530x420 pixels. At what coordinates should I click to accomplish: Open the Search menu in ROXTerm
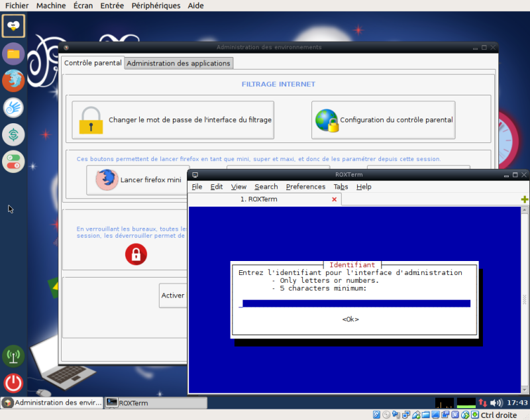pyautogui.click(x=266, y=187)
